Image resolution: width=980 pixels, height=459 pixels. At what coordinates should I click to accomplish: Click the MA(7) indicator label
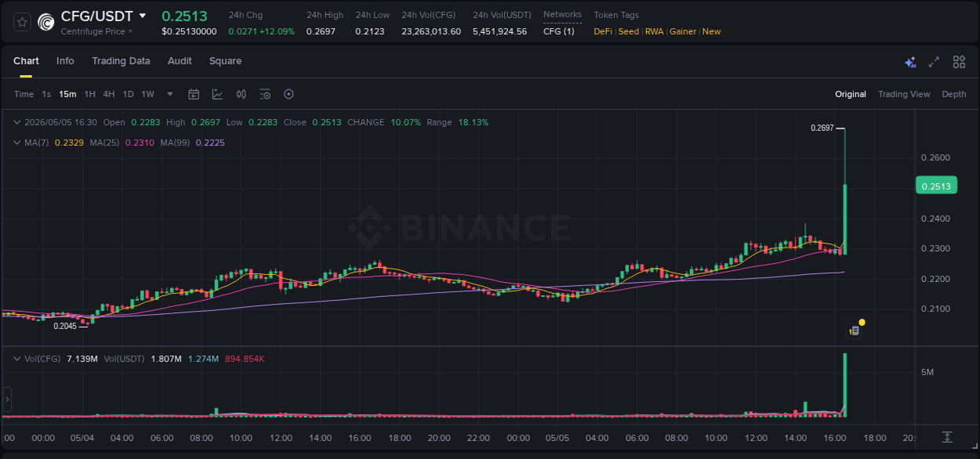(35, 143)
